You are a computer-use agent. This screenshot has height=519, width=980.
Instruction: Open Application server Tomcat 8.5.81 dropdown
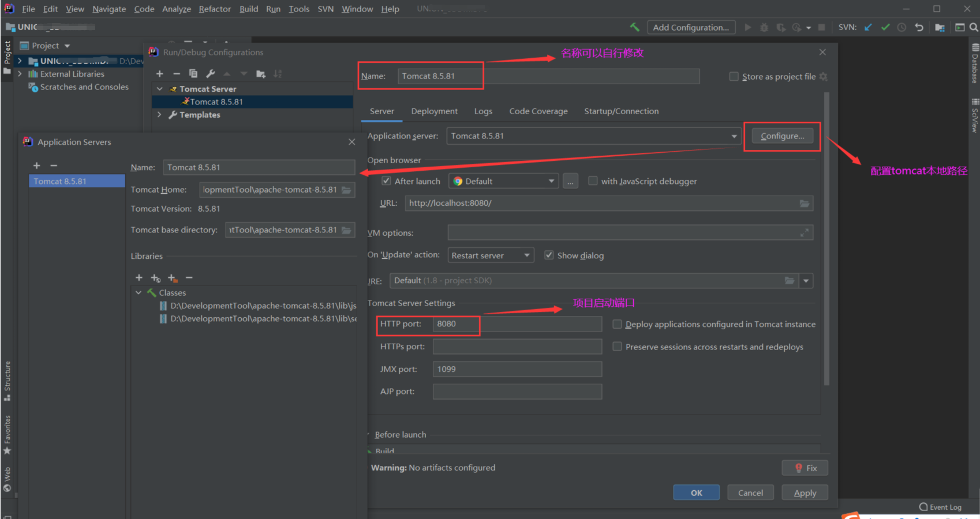pyautogui.click(x=594, y=136)
